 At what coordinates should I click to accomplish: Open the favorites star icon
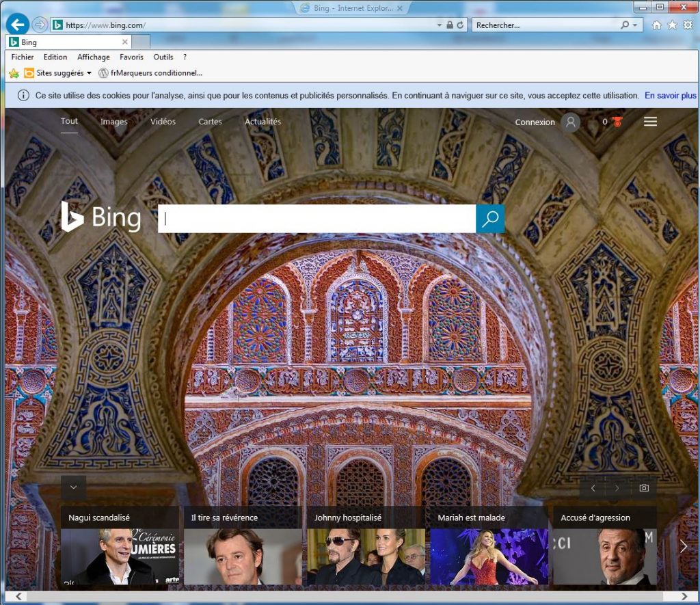pos(672,25)
